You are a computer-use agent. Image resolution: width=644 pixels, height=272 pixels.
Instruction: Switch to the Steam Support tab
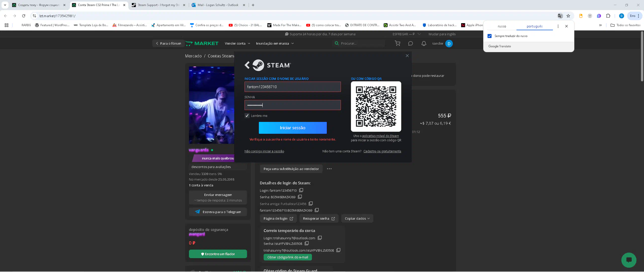[158, 5]
